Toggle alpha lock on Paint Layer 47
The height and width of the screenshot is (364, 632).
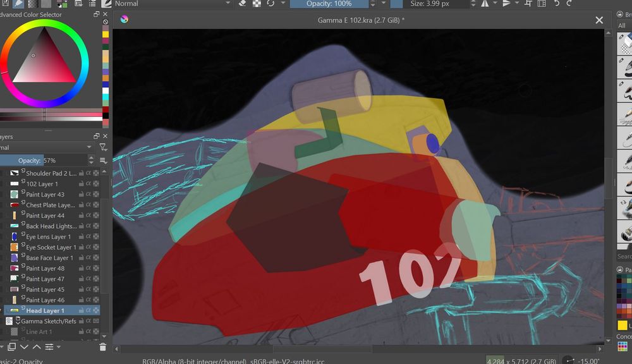(96, 279)
